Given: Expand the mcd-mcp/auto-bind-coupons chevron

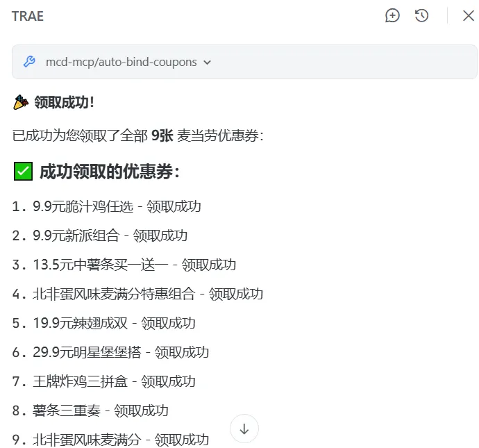Looking at the screenshot, I should [x=208, y=63].
